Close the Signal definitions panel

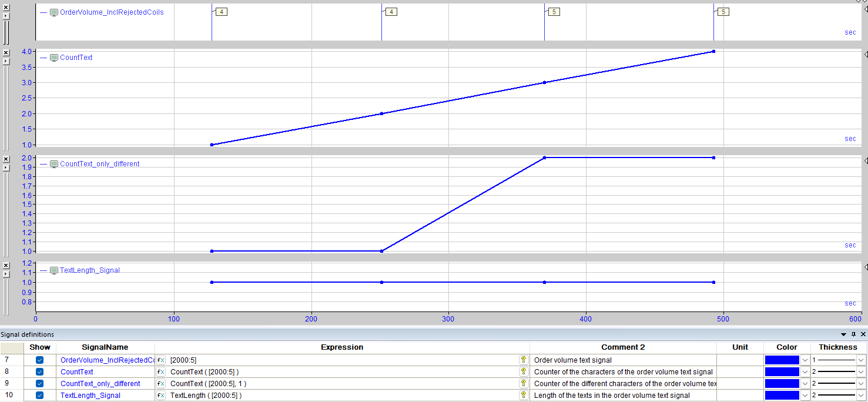[x=863, y=334]
